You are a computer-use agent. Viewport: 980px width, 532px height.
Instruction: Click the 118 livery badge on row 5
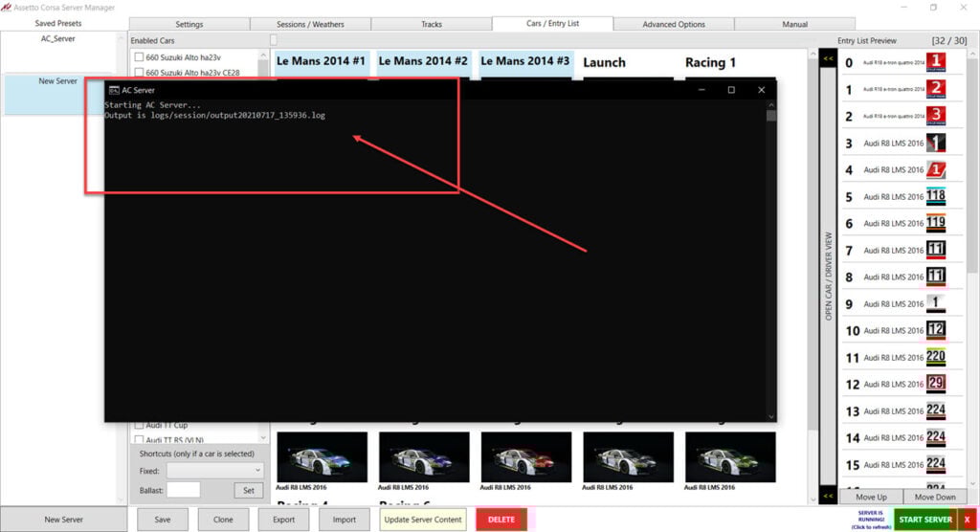pyautogui.click(x=936, y=196)
